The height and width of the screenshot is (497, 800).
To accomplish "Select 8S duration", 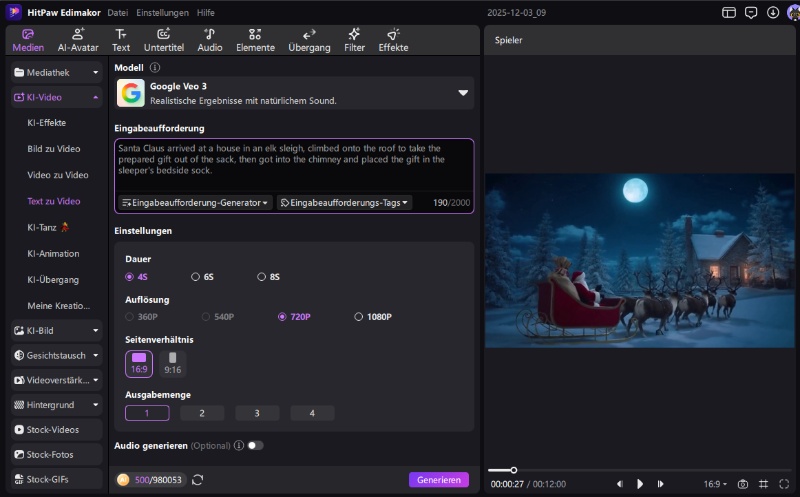I will (268, 277).
